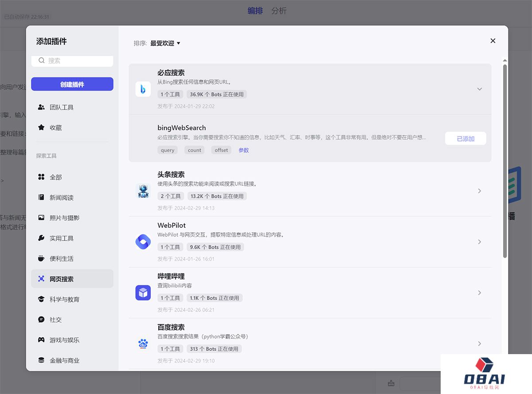
Task: Select the 全部 category
Action: (72, 177)
